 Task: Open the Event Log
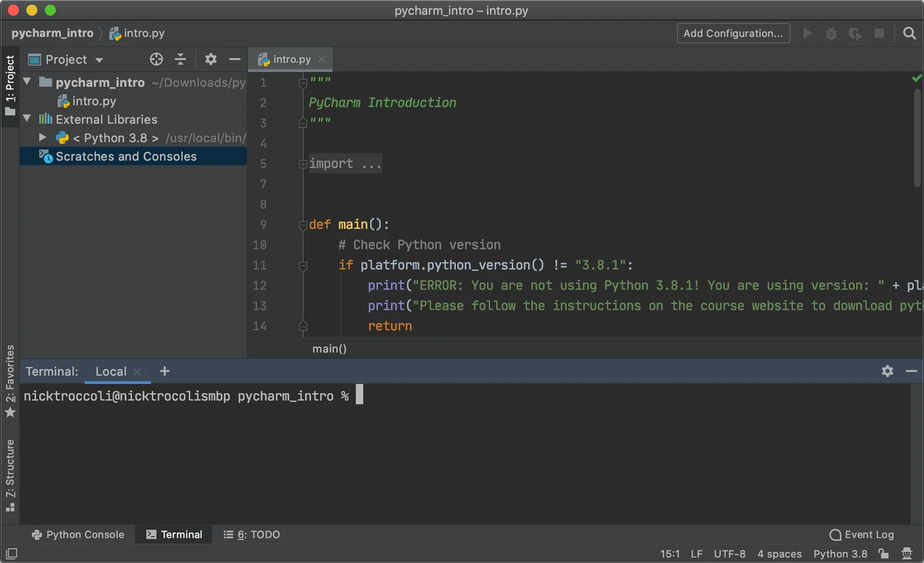pyautogui.click(x=862, y=535)
